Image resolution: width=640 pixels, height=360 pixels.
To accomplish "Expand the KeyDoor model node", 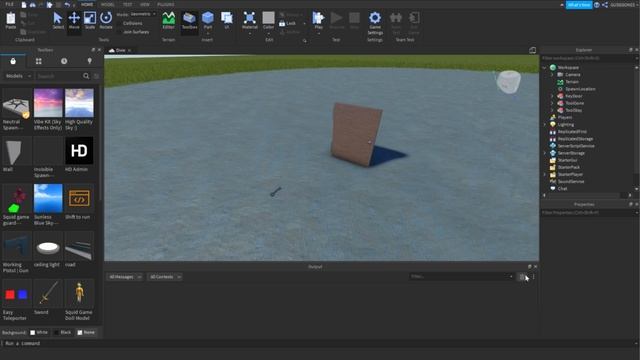I will [552, 96].
